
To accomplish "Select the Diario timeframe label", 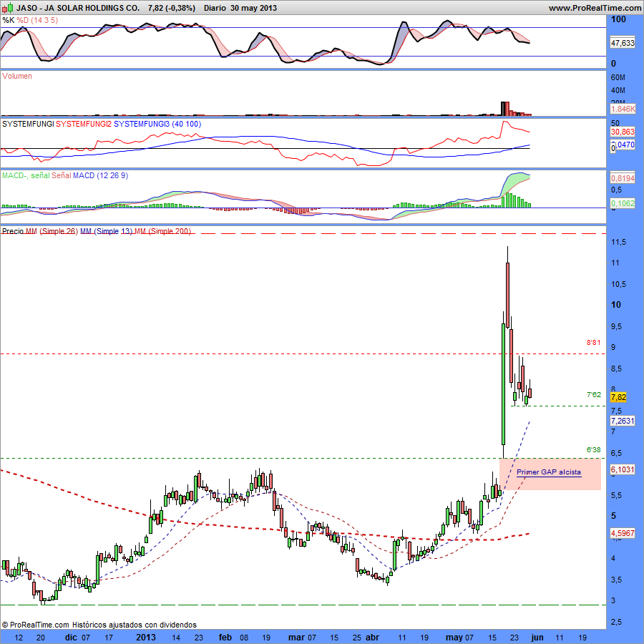I will (215, 8).
